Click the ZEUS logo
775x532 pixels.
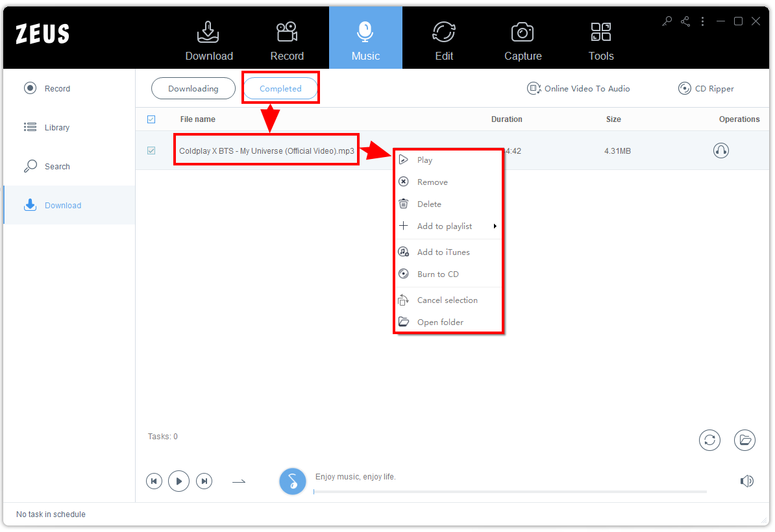pyautogui.click(x=42, y=34)
